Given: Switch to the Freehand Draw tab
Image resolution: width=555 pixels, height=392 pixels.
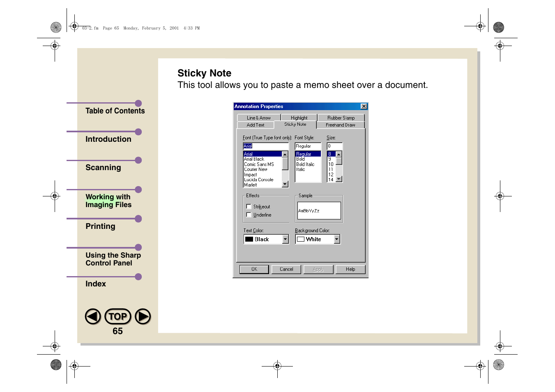Looking at the screenshot, I should (341, 125).
